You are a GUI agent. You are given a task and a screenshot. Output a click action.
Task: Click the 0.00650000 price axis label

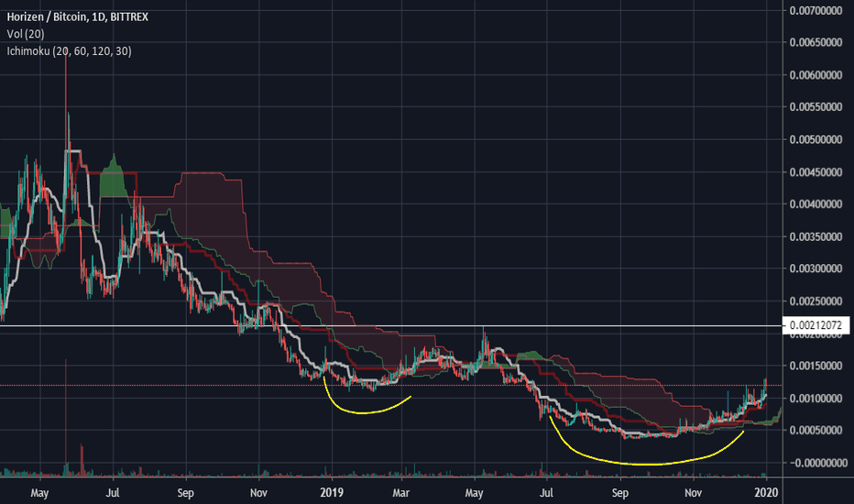pos(816,42)
